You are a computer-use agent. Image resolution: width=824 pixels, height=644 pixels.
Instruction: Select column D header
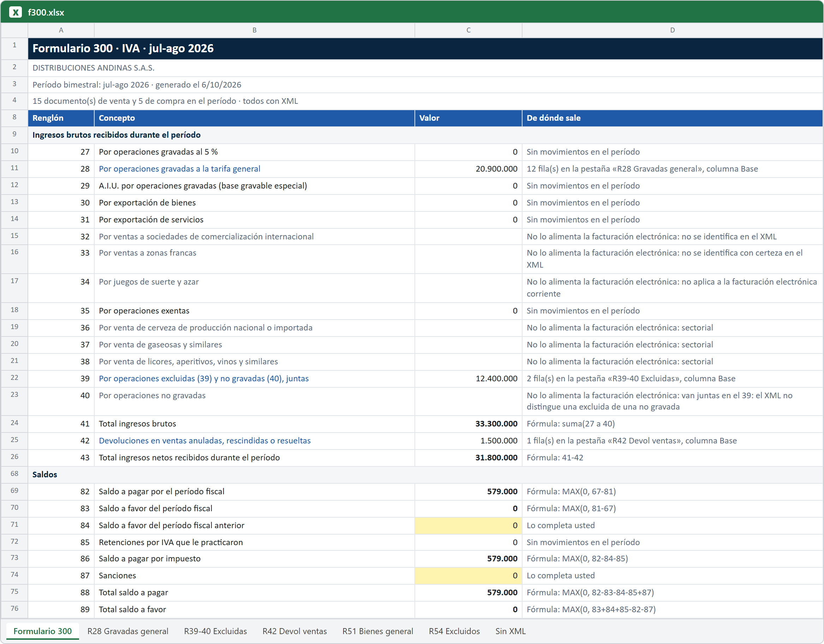(672, 30)
